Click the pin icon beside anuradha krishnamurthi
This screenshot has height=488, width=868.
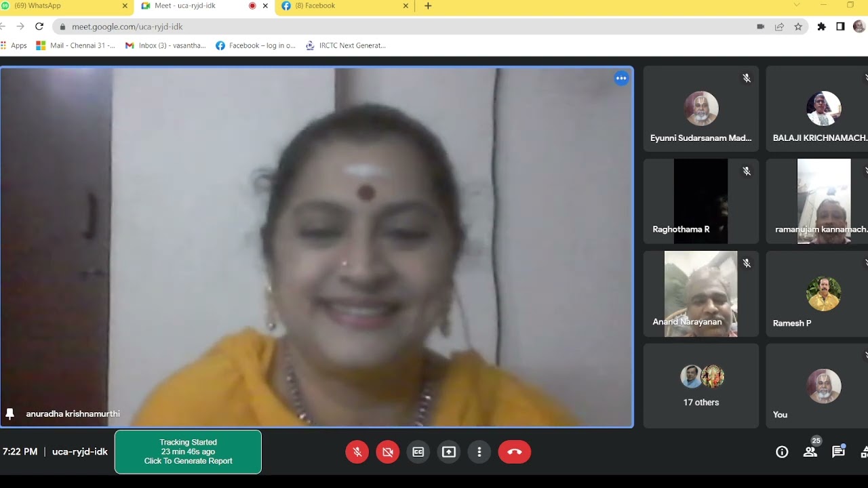(x=10, y=413)
